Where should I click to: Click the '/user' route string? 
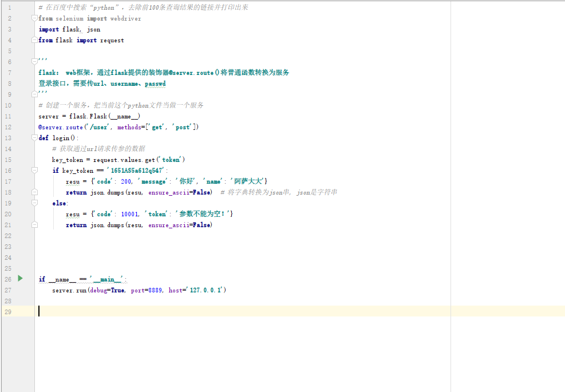(98, 127)
